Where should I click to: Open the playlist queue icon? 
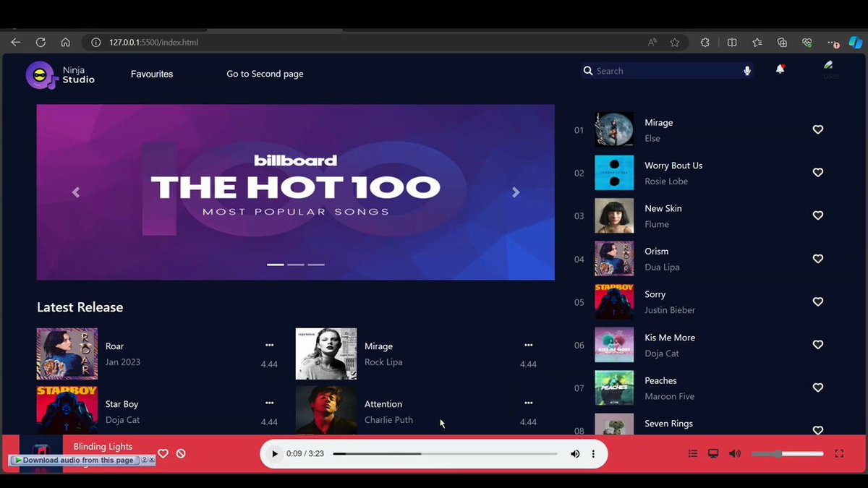[x=693, y=453]
